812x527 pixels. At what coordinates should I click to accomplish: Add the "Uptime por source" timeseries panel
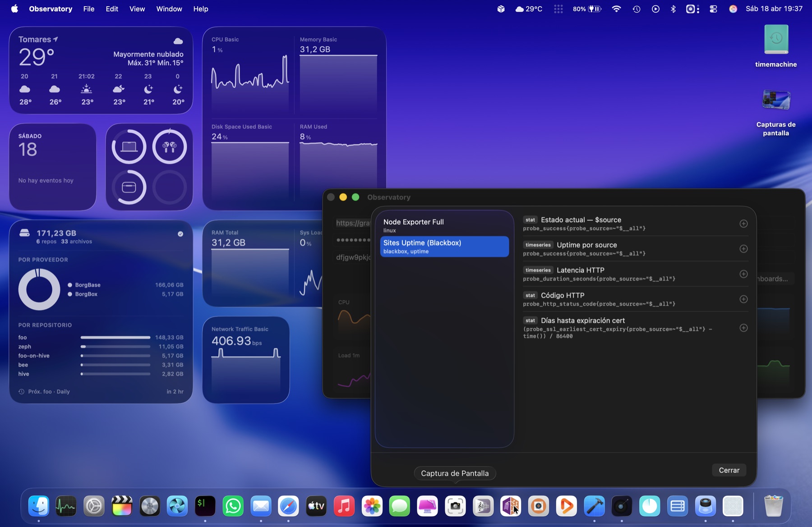coord(743,249)
